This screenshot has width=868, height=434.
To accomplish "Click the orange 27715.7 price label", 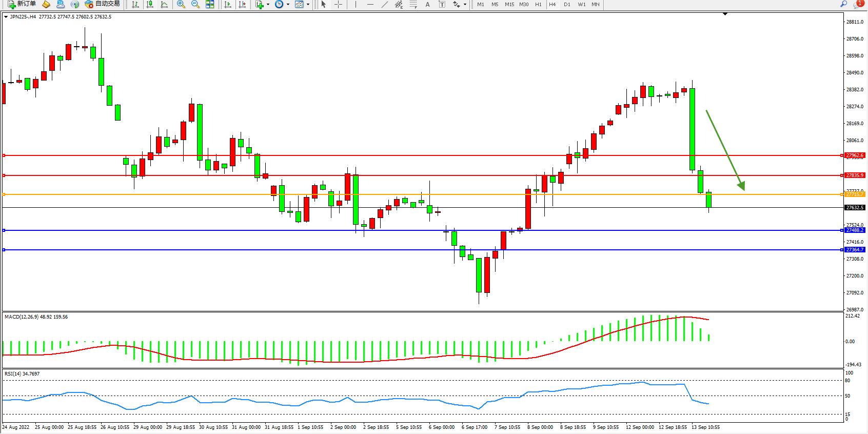I will 855,194.
